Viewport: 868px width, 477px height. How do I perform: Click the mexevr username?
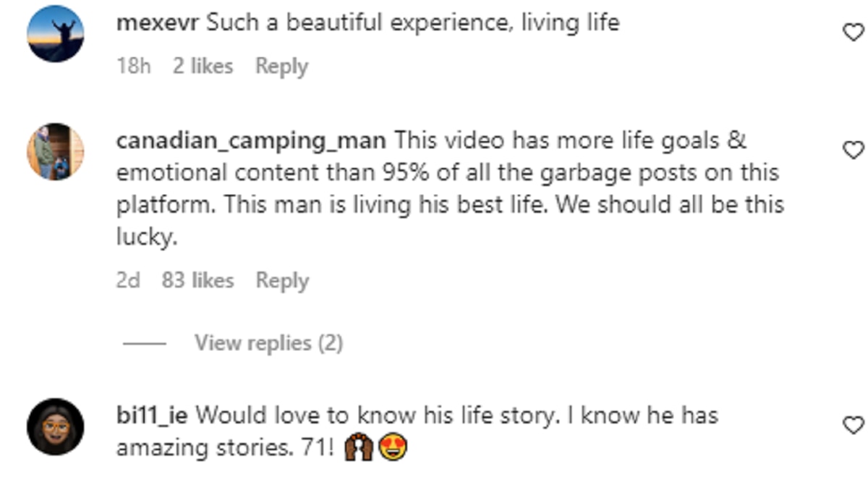pyautogui.click(x=159, y=23)
